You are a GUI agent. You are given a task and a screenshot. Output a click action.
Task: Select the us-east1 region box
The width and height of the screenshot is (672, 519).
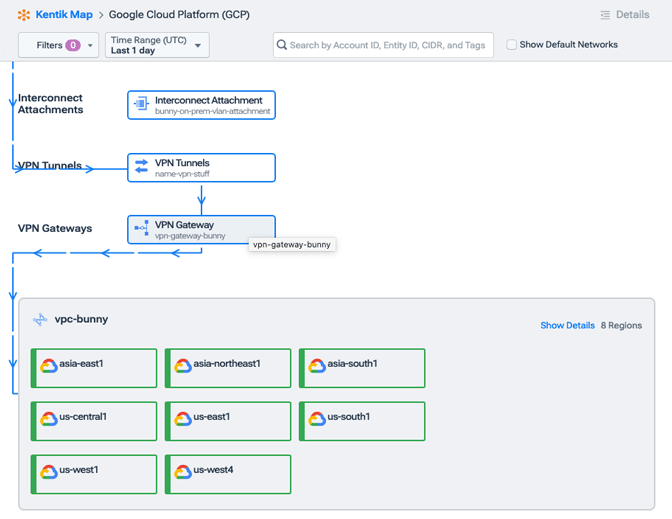pyautogui.click(x=228, y=421)
